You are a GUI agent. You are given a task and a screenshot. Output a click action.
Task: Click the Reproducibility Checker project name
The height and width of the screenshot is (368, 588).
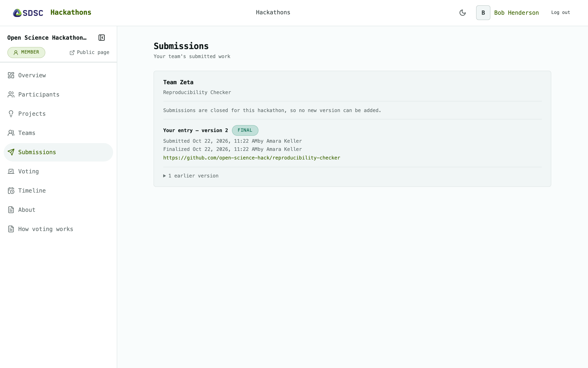click(197, 92)
